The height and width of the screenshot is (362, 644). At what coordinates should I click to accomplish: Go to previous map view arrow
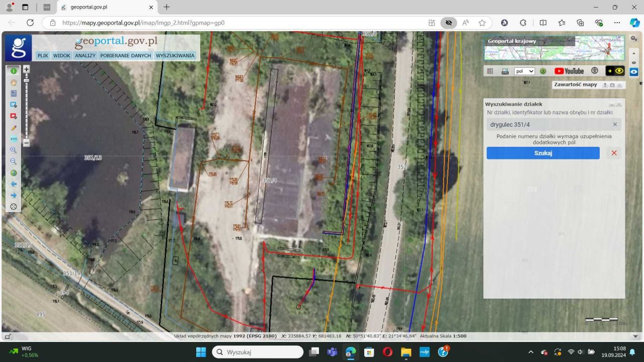[x=14, y=184]
